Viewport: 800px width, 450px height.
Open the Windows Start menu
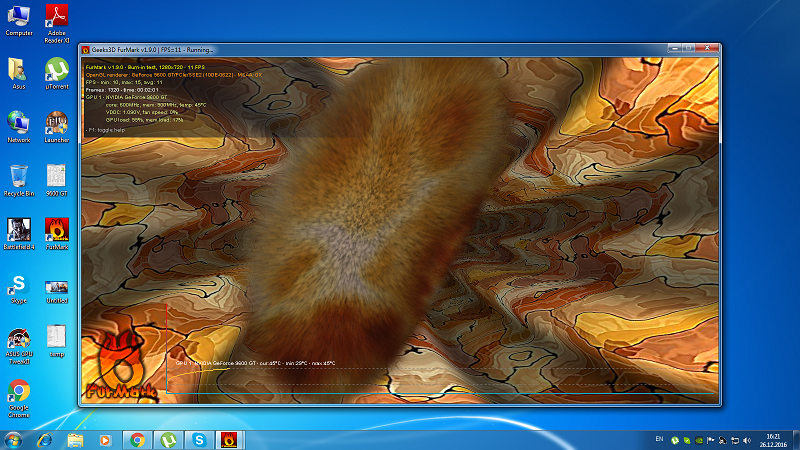point(13,440)
